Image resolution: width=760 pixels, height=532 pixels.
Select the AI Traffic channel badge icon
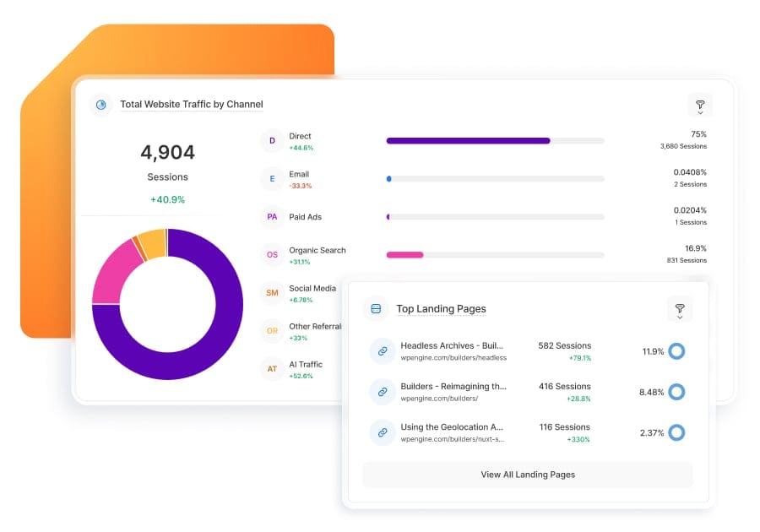(x=271, y=368)
